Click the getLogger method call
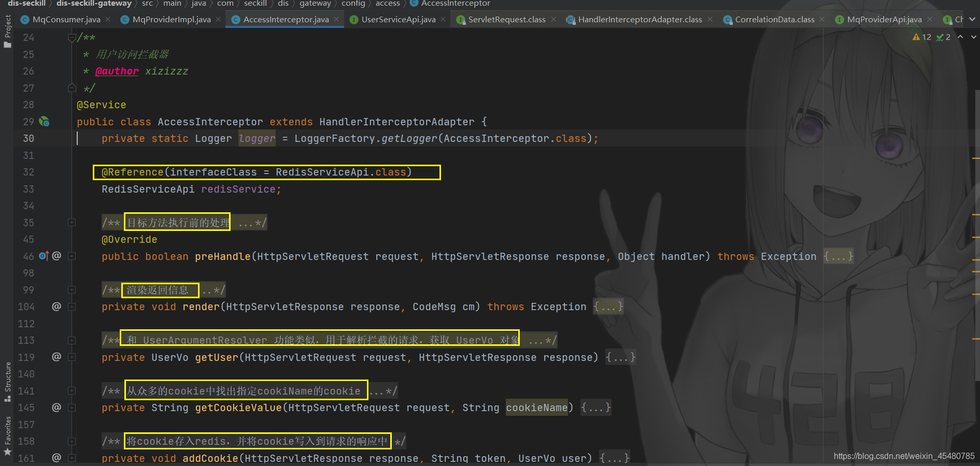Image resolution: width=980 pixels, height=466 pixels. coord(409,138)
